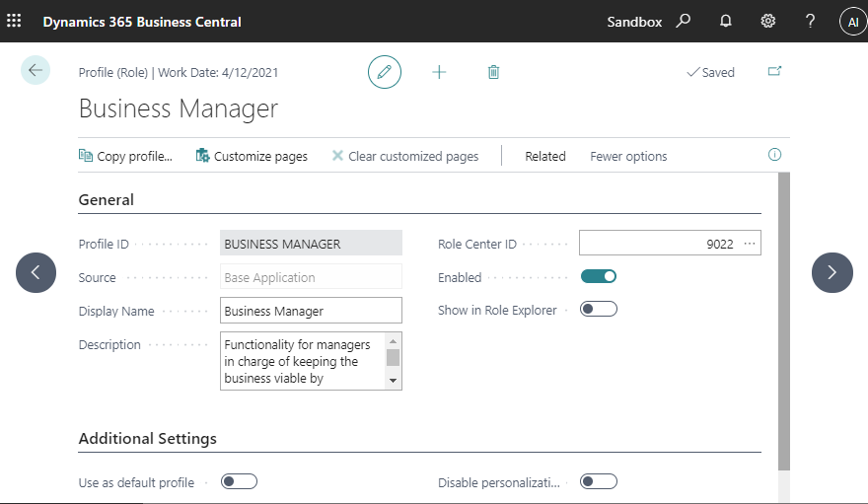Collapse the General section header
This screenshot has height=504, width=868.
tap(107, 199)
